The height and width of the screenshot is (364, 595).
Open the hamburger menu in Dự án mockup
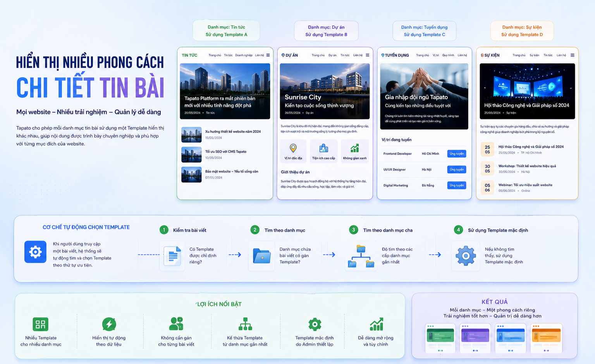coord(367,55)
